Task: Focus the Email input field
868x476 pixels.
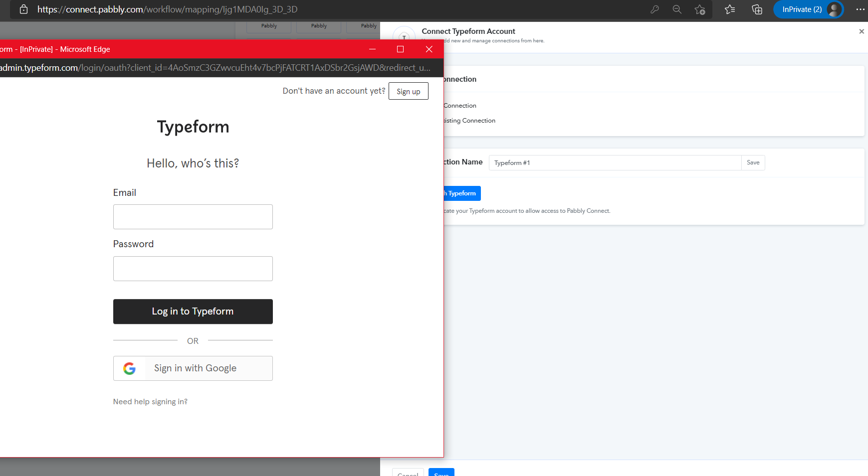Action: pyautogui.click(x=193, y=217)
